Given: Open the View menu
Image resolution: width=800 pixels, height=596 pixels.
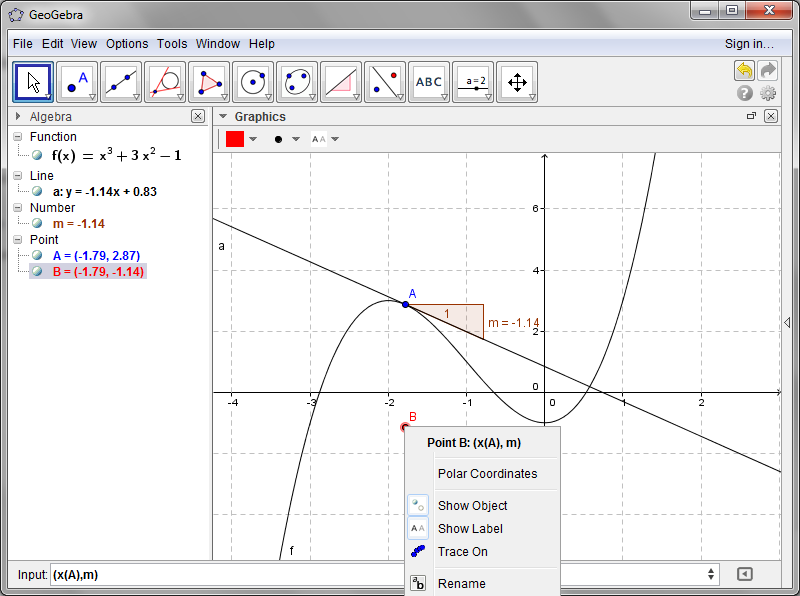Looking at the screenshot, I should pyautogui.click(x=84, y=44).
